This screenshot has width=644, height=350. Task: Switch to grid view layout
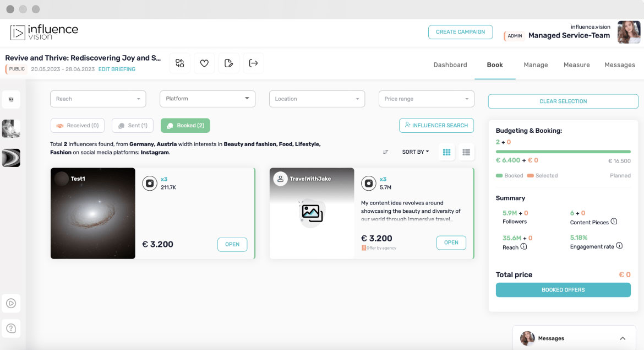[447, 152]
